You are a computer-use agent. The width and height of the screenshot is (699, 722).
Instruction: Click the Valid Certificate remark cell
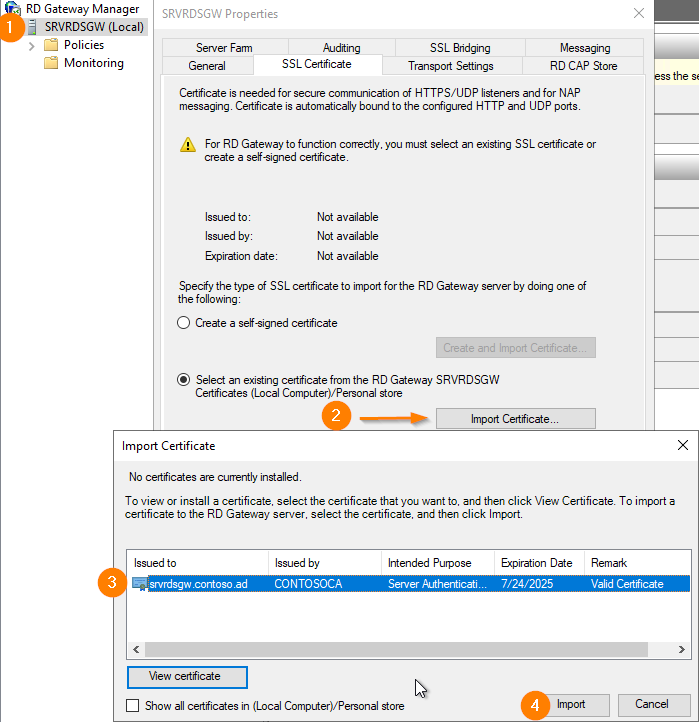click(x=627, y=584)
